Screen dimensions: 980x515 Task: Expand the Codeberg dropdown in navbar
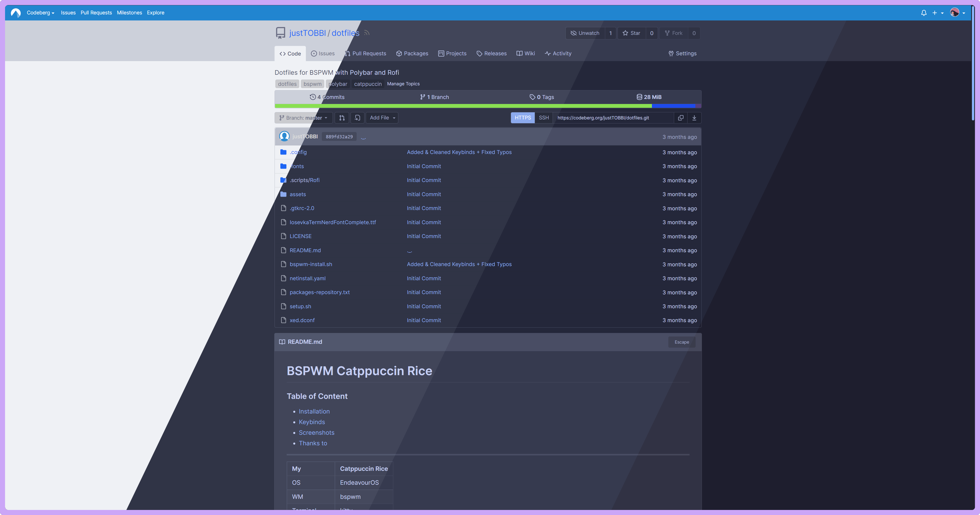[41, 13]
